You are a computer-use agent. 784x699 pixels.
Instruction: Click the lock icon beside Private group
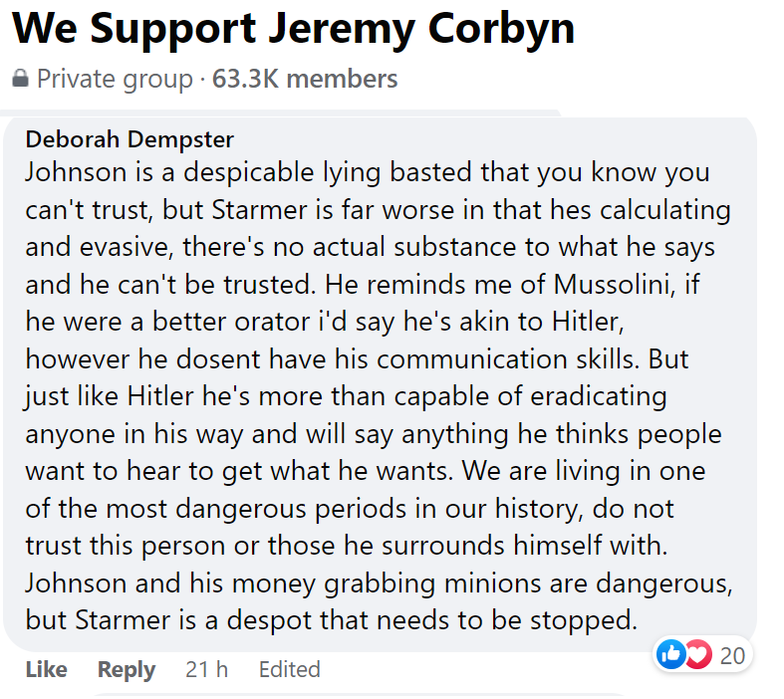pos(21,79)
